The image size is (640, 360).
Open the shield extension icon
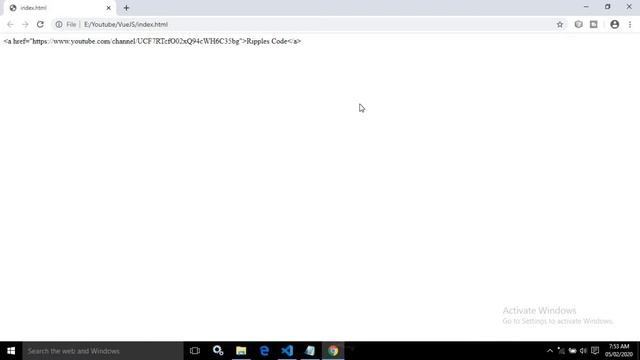pyautogui.click(x=578, y=24)
